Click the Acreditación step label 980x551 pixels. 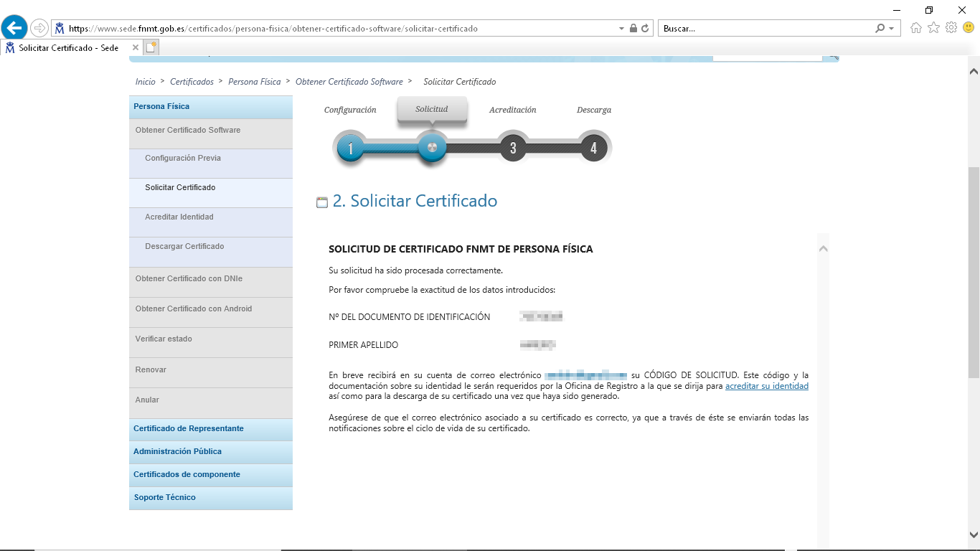click(513, 110)
